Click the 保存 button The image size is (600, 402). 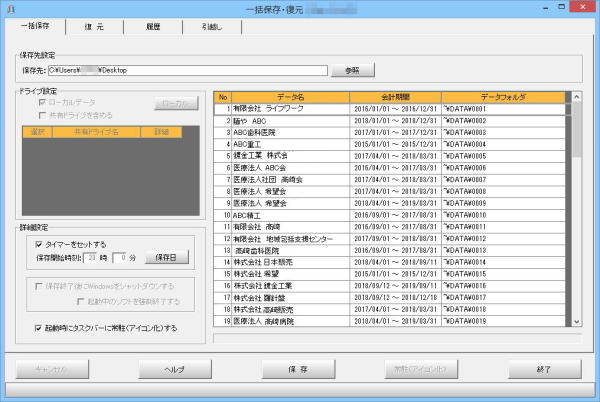298,369
